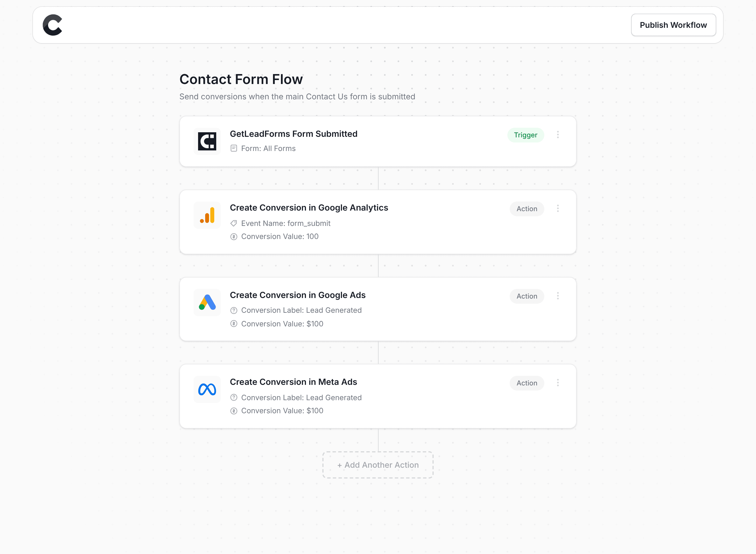This screenshot has width=756, height=554.
Task: Open the Google Analytics action options menu
Action: pos(558,209)
